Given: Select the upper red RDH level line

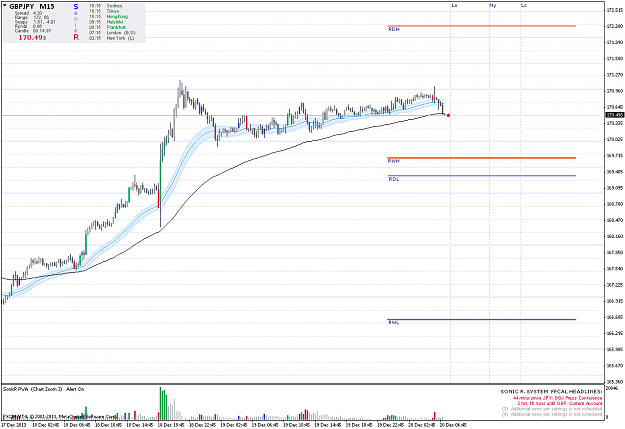Looking at the screenshot, I should coord(482,26).
